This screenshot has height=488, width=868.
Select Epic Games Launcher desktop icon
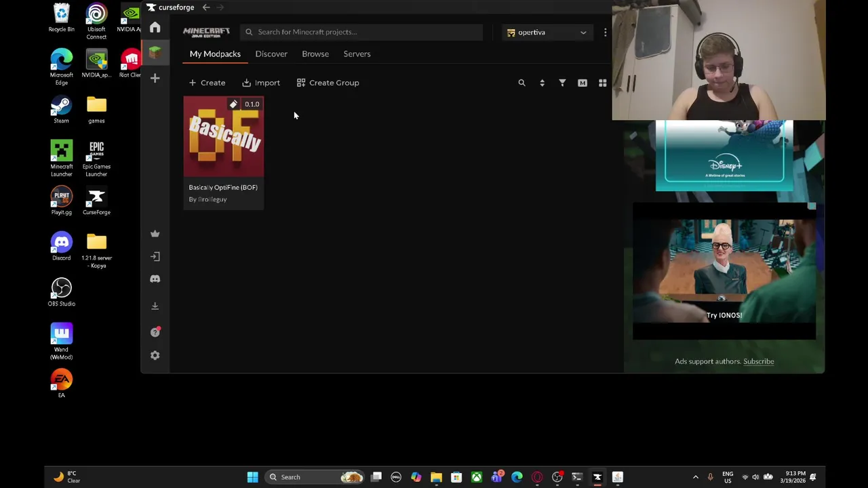tap(96, 159)
